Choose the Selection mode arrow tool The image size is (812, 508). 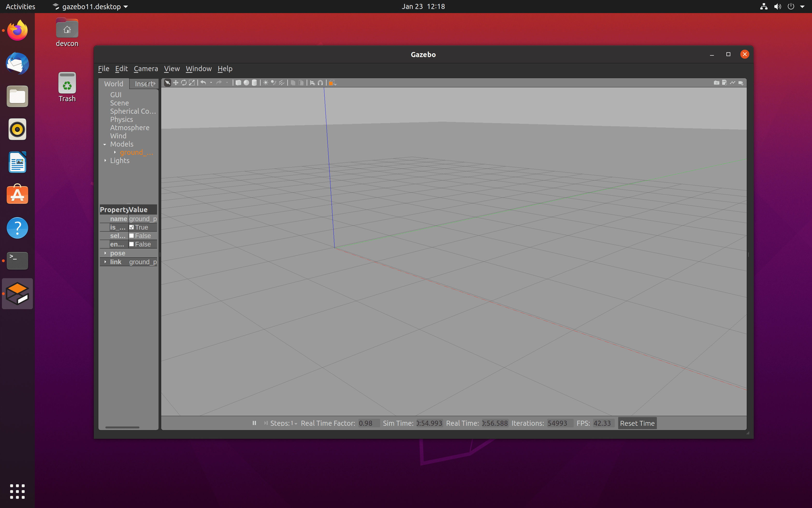pos(167,83)
